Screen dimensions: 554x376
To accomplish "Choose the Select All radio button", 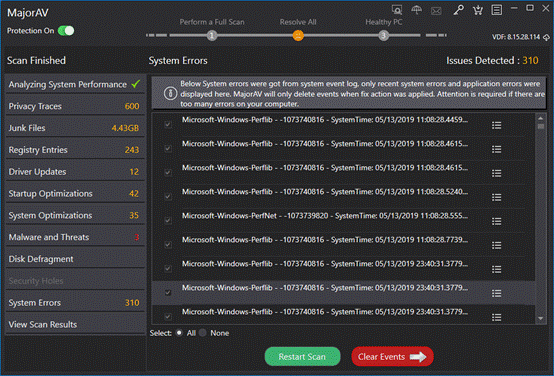I will pos(179,333).
